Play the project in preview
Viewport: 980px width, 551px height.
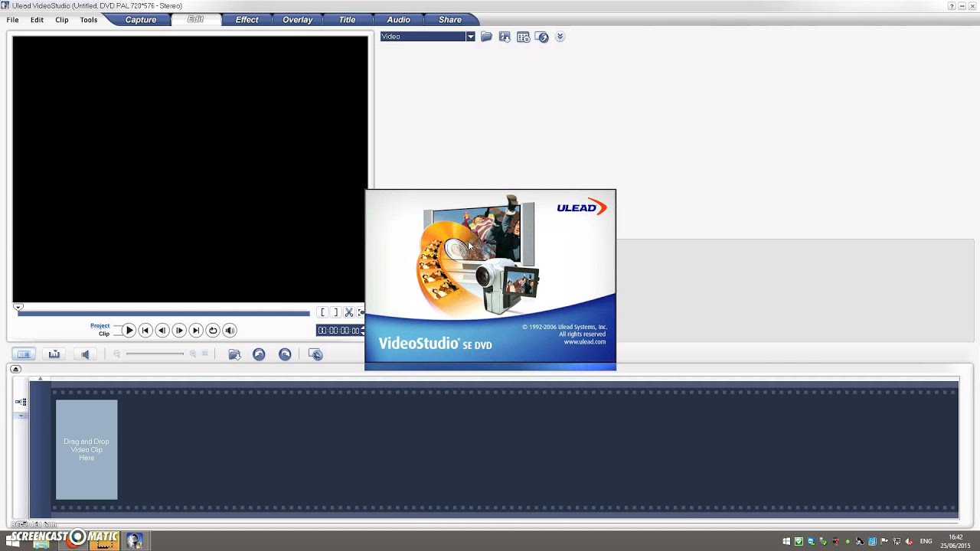pos(129,331)
